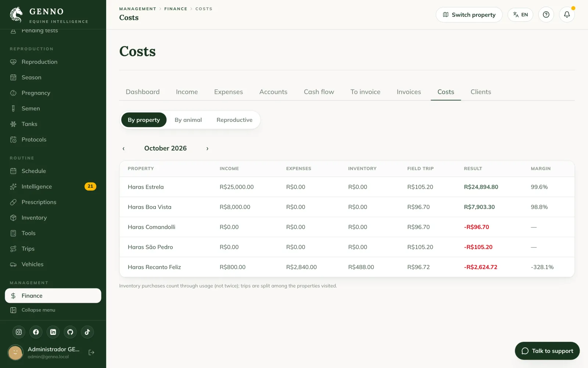Click the administrator avatar
The image size is (588, 368).
coord(15,353)
